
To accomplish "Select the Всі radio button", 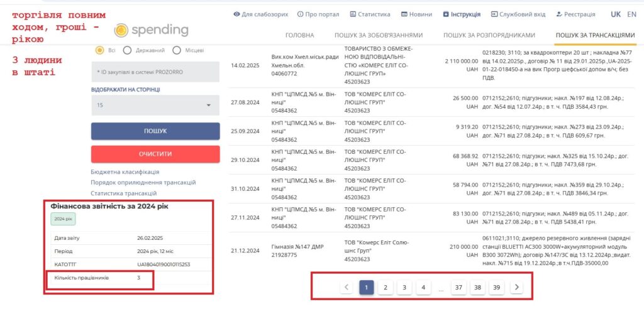I will pos(99,50).
